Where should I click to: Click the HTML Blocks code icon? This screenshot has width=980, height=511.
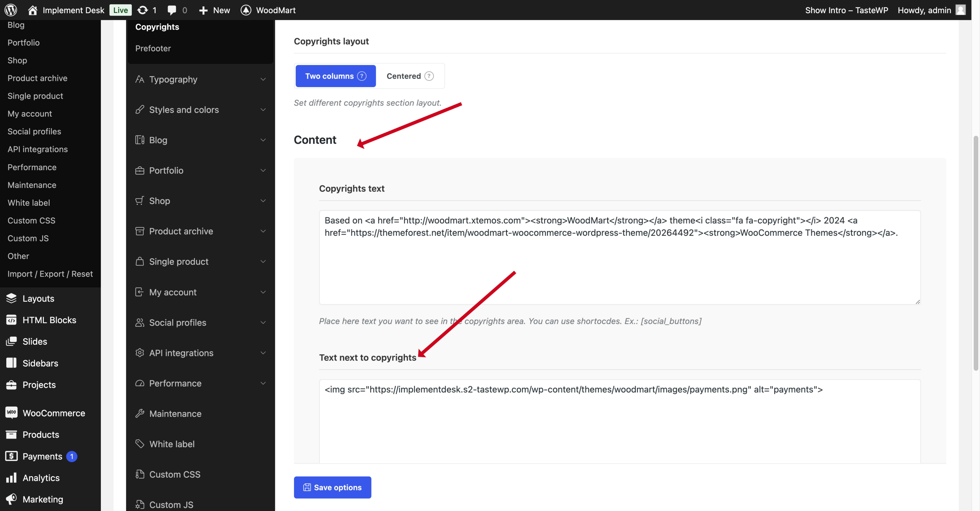tap(11, 320)
